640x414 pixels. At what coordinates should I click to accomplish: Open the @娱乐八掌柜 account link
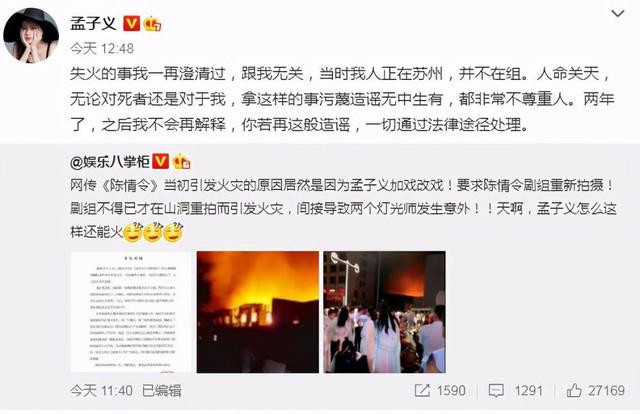point(110,162)
